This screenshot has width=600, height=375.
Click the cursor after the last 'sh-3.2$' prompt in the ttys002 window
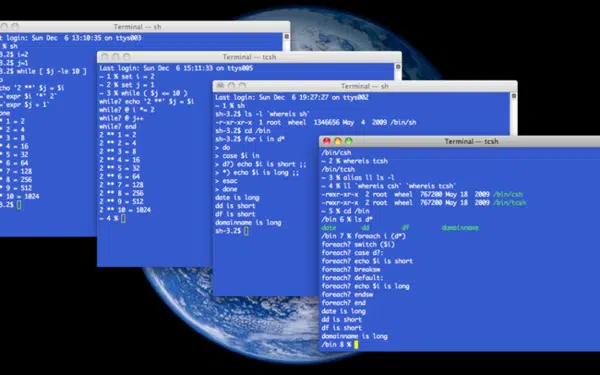(246, 231)
